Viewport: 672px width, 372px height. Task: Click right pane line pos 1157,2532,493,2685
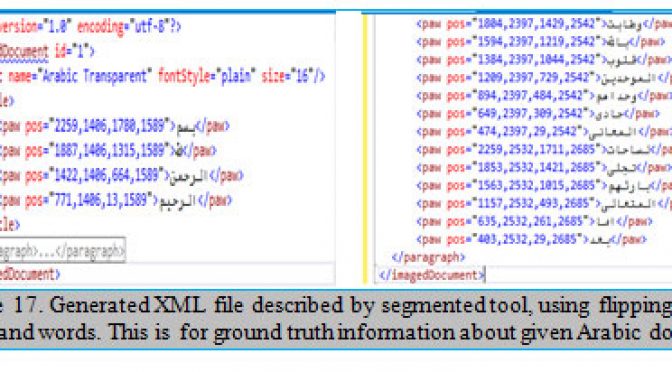[x=544, y=204]
